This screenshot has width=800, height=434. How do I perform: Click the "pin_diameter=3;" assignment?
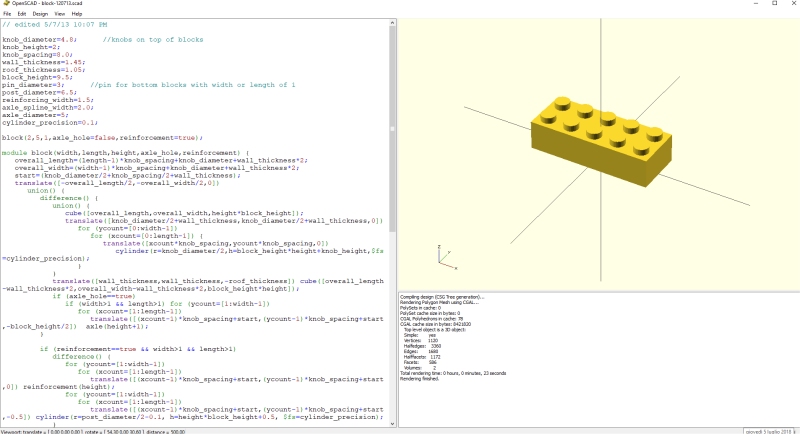[x=33, y=85]
